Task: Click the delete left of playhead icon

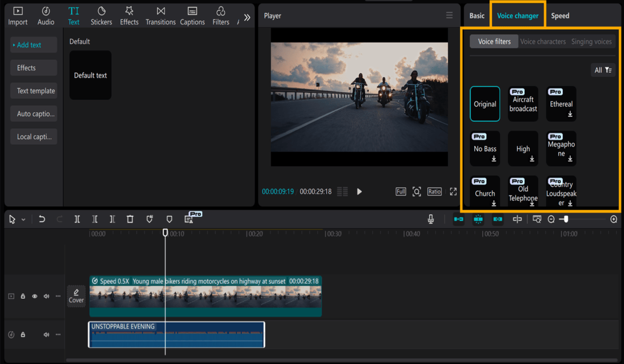Action: pyautogui.click(x=95, y=219)
